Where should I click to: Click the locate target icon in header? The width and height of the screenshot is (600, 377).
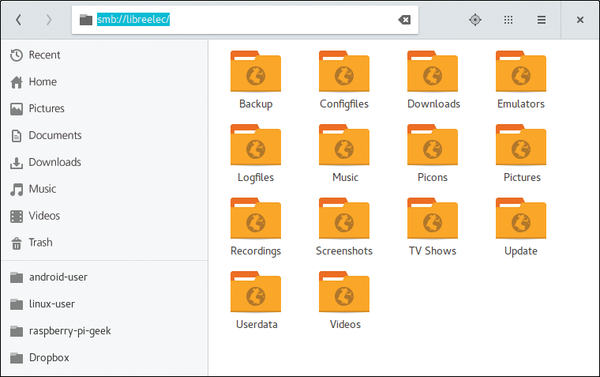475,20
